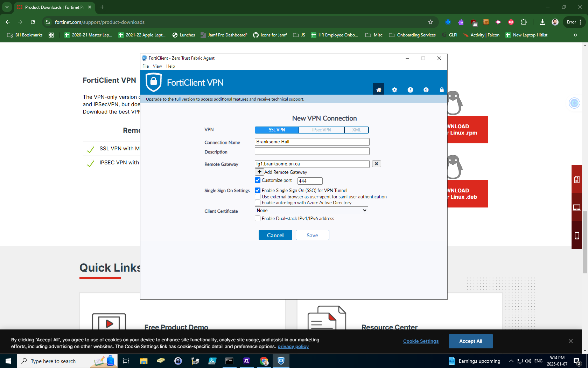Open Task View on taskbar
Image resolution: width=588 pixels, height=368 pixels.
coord(126,361)
